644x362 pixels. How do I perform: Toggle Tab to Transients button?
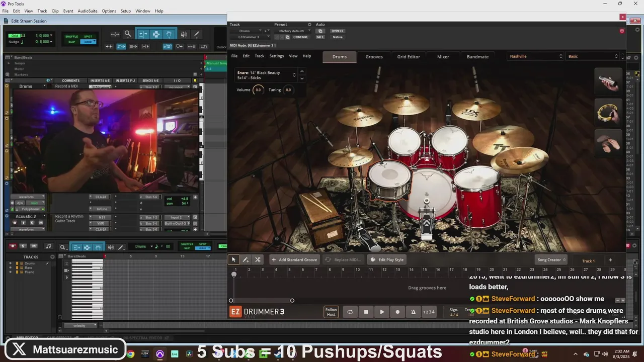pos(109,46)
